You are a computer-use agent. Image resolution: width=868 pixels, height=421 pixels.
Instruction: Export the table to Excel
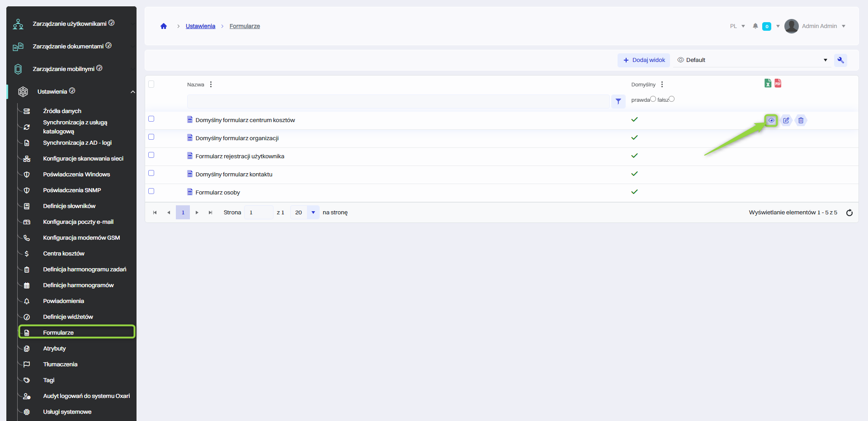(x=768, y=83)
